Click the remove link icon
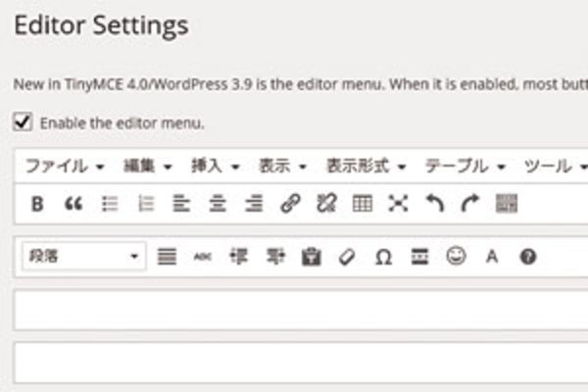Image resolution: width=588 pixels, height=392 pixels. coord(326,204)
